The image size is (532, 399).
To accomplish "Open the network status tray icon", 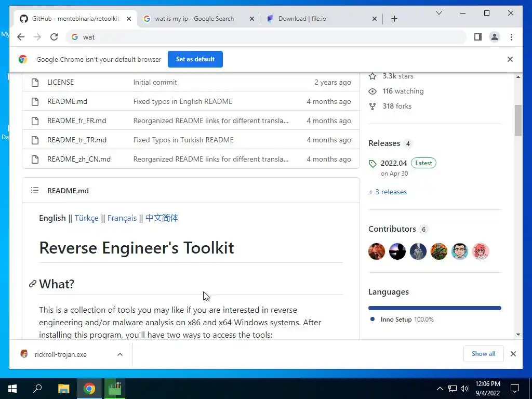I will pyautogui.click(x=453, y=389).
